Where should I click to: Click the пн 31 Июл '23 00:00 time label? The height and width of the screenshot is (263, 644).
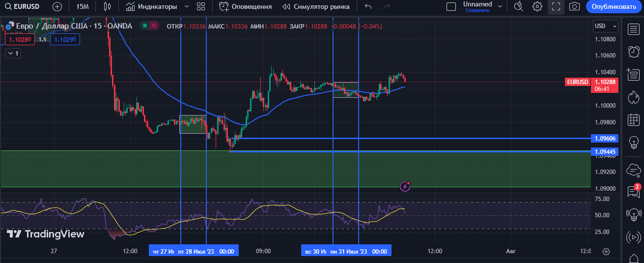(360, 251)
